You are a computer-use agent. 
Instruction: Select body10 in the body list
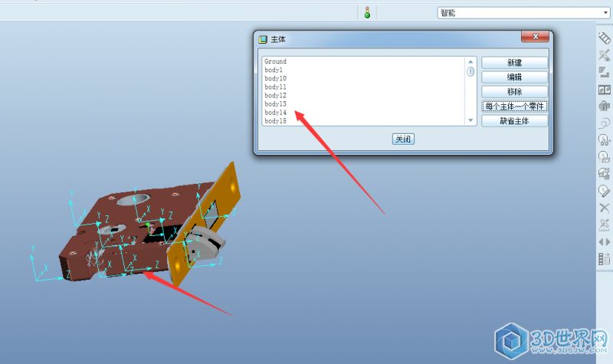[275, 79]
